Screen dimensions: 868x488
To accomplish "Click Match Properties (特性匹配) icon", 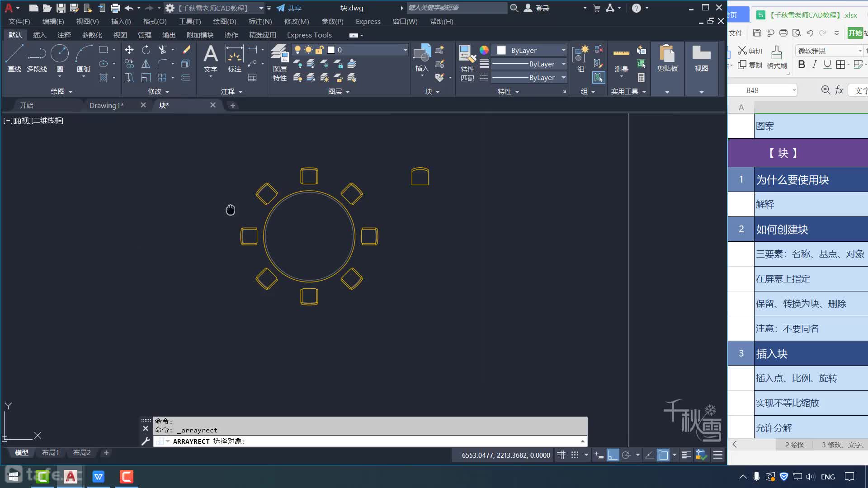I will point(467,63).
